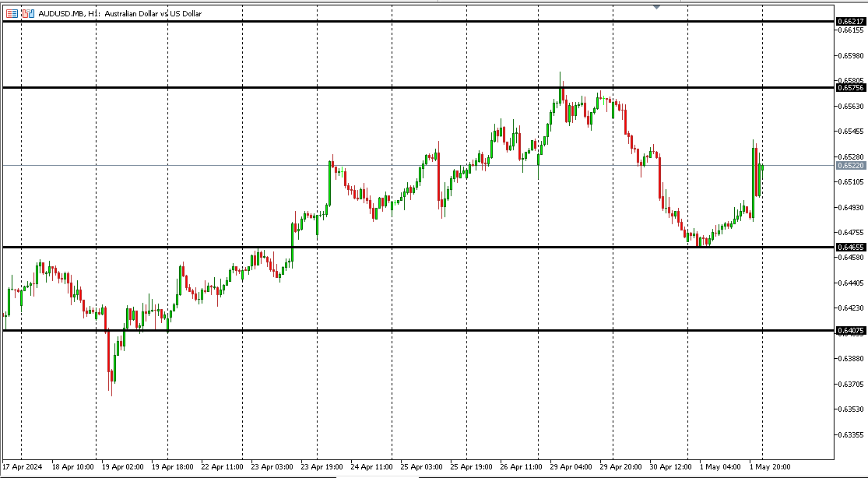868x478 pixels.
Task: Select price scale value 0.64230
Action: 852,308
